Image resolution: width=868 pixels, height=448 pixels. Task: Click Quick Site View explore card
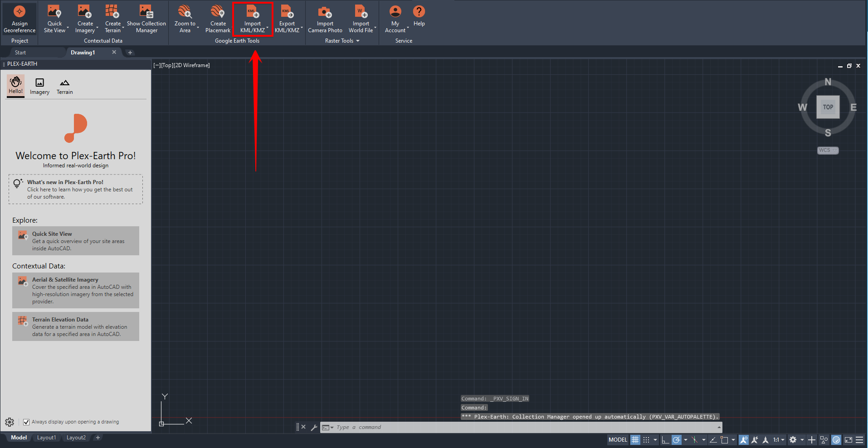(x=76, y=241)
